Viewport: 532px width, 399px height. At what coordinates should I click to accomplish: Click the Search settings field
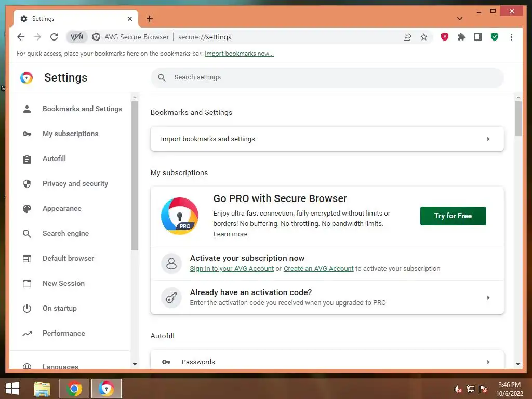coord(327,77)
